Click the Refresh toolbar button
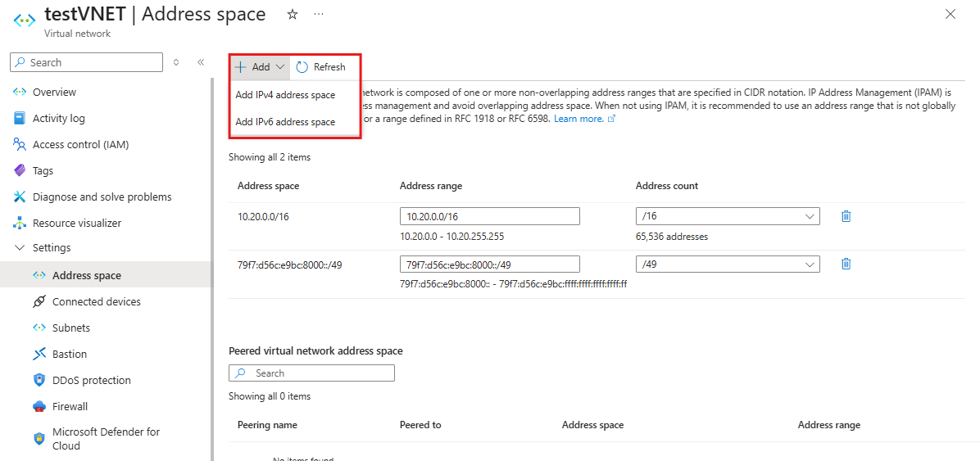The width and height of the screenshot is (980, 461). pyautogui.click(x=320, y=67)
